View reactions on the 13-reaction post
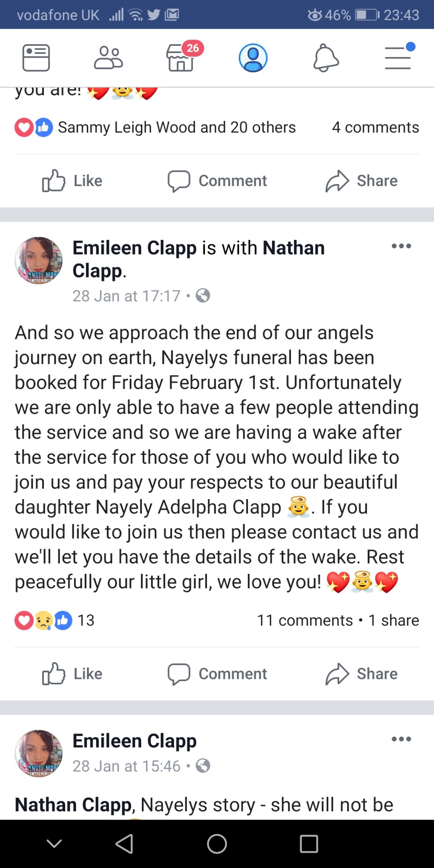This screenshot has height=868, width=434. pyautogui.click(x=54, y=621)
